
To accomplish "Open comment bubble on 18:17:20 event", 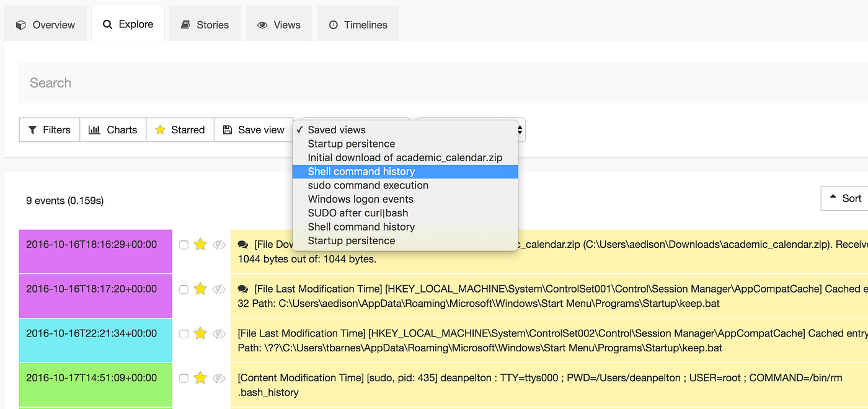I will [243, 289].
